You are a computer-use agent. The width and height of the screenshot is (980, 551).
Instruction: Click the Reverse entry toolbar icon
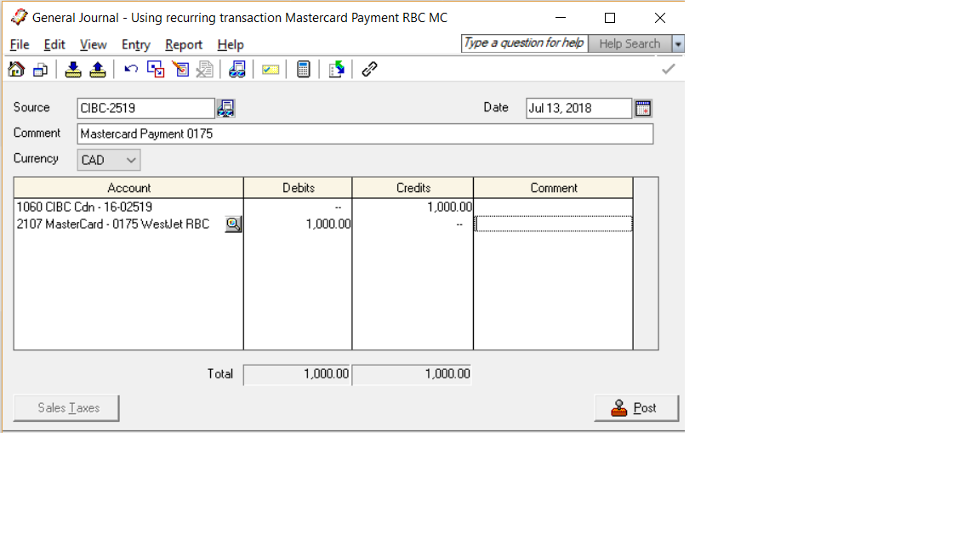pyautogui.click(x=156, y=70)
